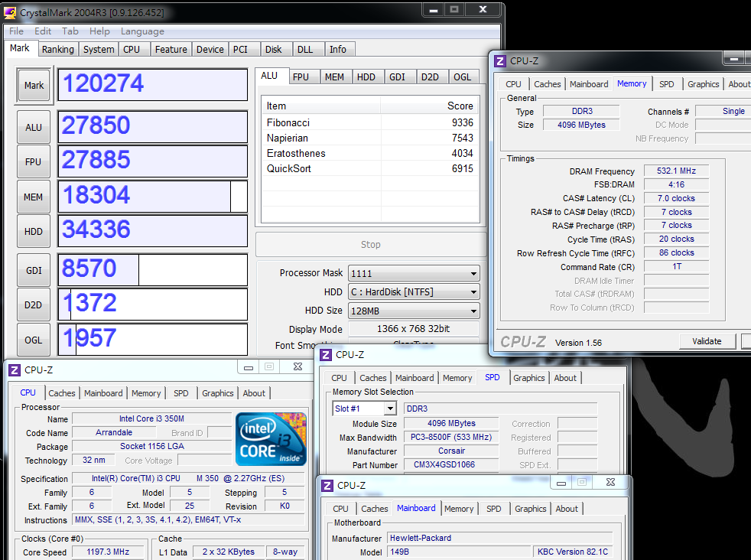Click the total Mark score 120274 field
Viewport: 751px width, 560px height.
152,85
